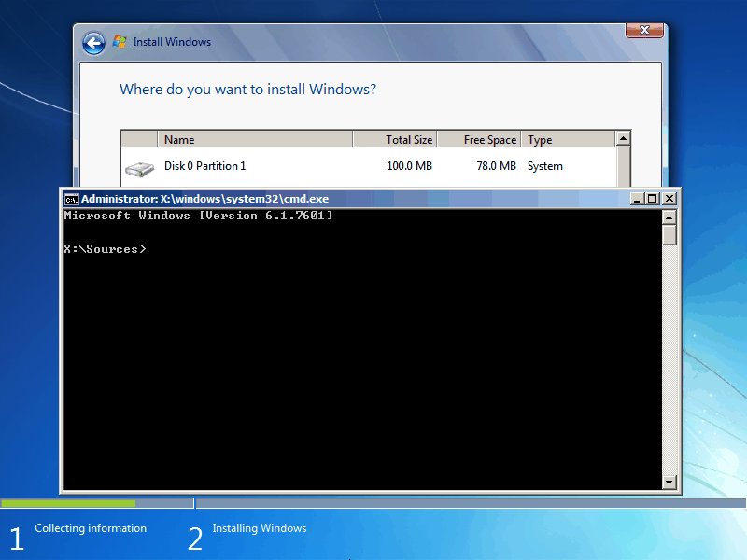The image size is (747, 560).
Task: Minimize the command prompt window
Action: [637, 199]
